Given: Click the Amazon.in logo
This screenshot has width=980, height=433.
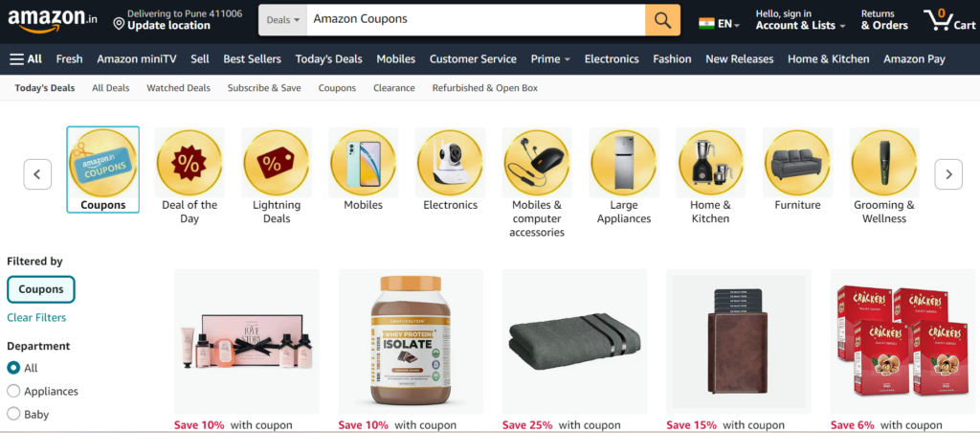Looking at the screenshot, I should point(53,19).
